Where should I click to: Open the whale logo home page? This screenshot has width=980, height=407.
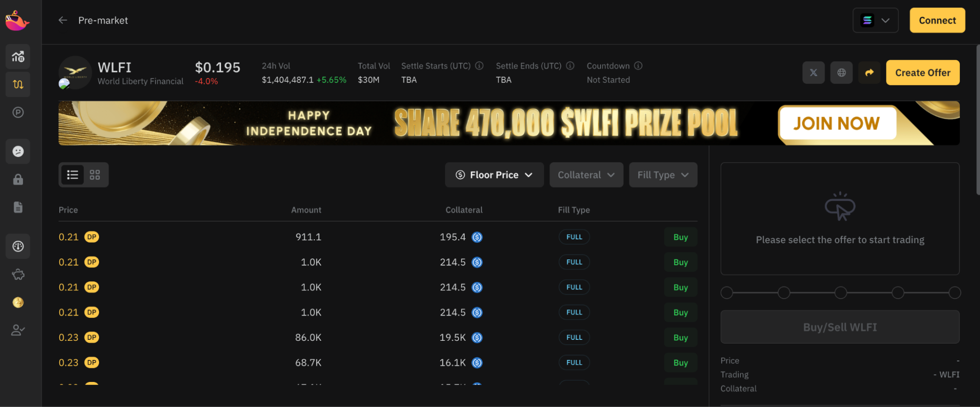click(x=17, y=21)
